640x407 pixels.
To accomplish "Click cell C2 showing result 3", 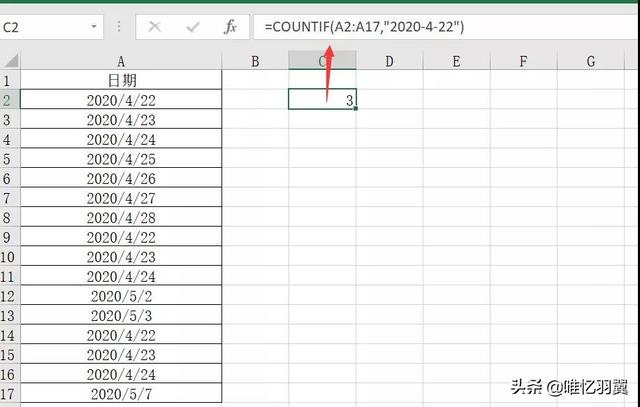I will click(322, 99).
